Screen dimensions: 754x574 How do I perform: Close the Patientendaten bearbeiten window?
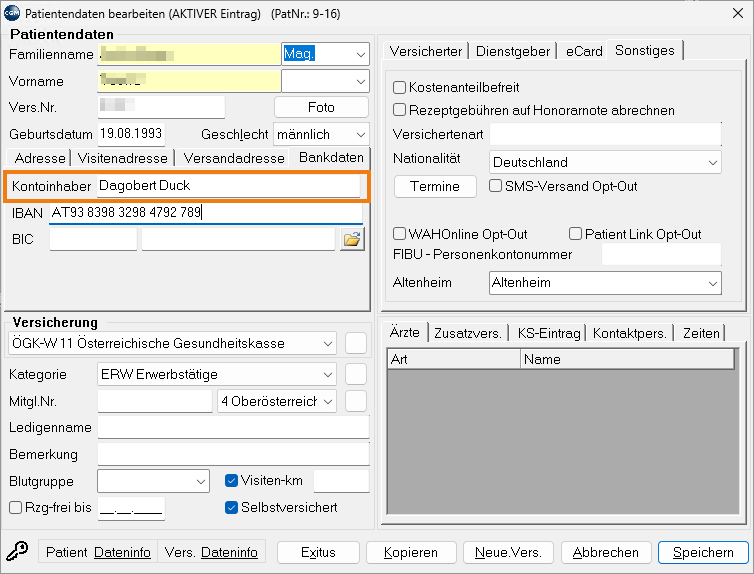(738, 13)
